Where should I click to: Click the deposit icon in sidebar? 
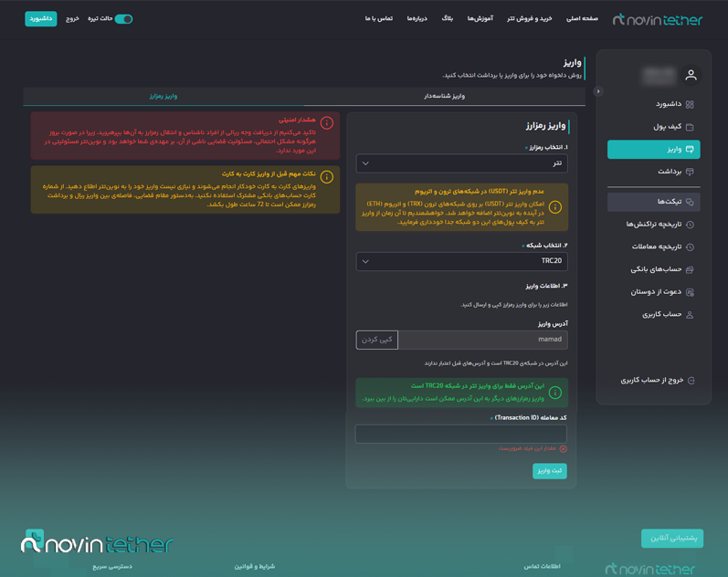(690, 150)
